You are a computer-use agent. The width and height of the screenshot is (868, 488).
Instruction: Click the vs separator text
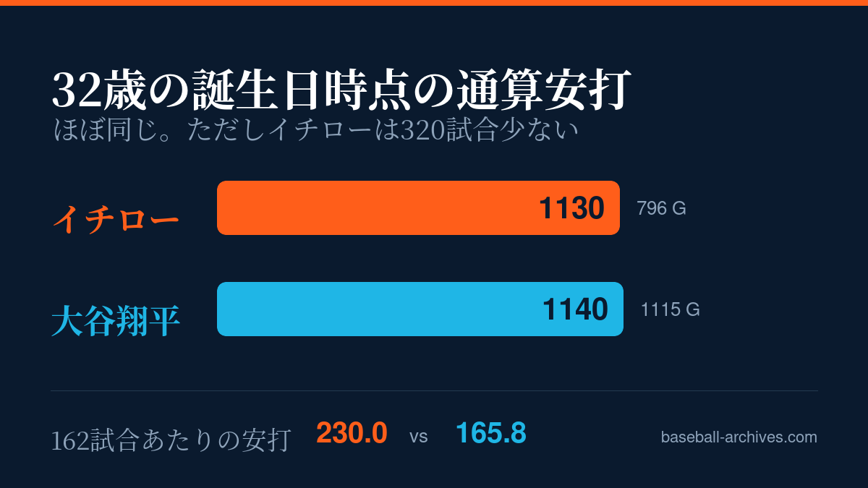click(419, 437)
